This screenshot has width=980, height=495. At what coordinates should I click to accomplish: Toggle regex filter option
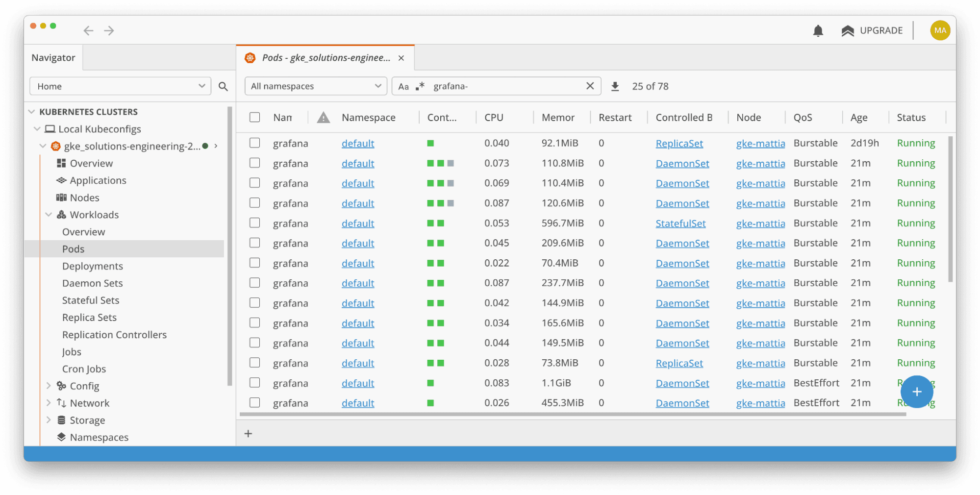tap(420, 86)
